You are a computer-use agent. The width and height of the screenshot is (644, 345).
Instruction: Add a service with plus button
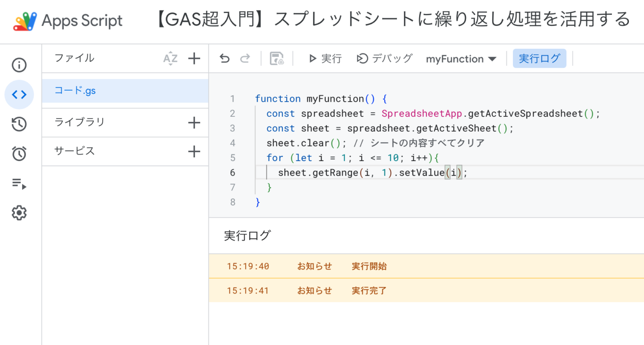(195, 151)
